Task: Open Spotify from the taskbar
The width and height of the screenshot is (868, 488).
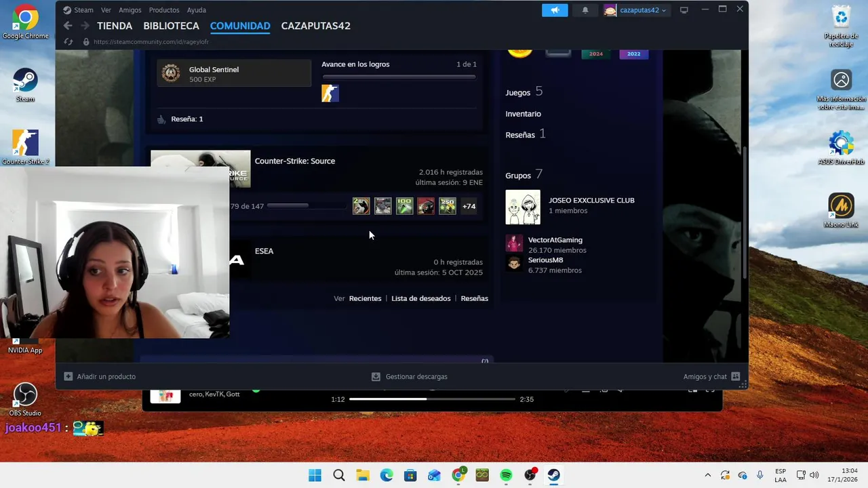Action: (x=506, y=475)
